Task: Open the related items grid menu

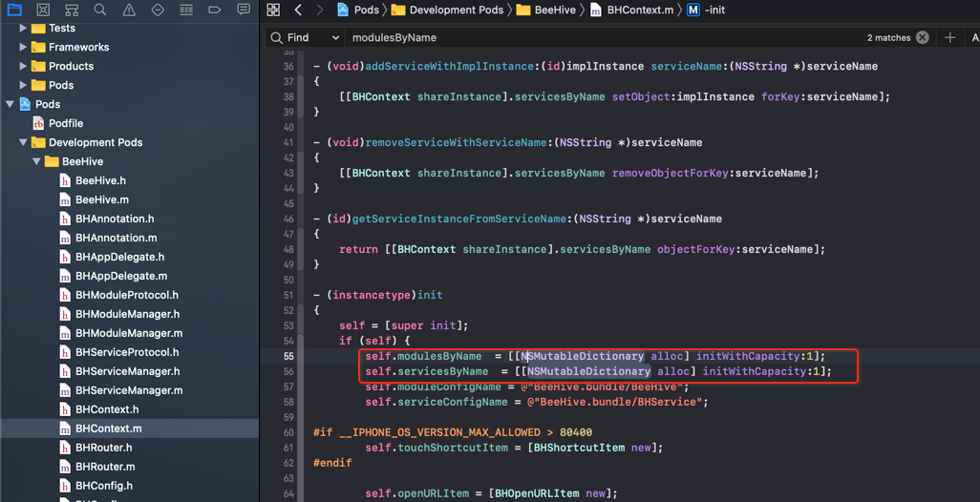Action: (x=273, y=10)
